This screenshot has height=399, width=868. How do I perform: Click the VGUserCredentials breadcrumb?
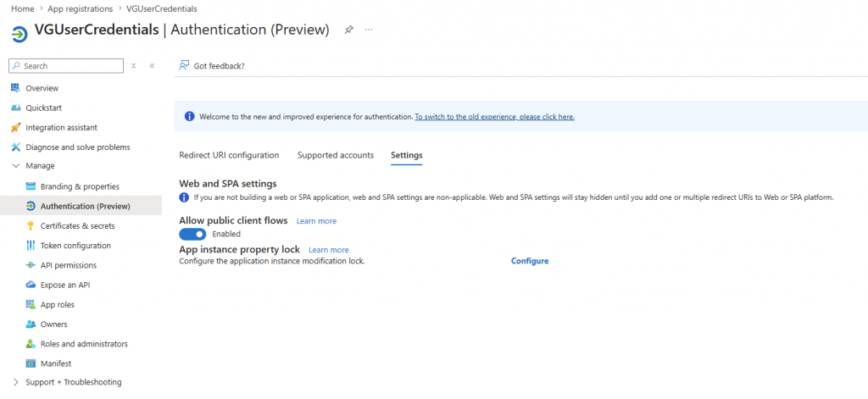point(162,8)
